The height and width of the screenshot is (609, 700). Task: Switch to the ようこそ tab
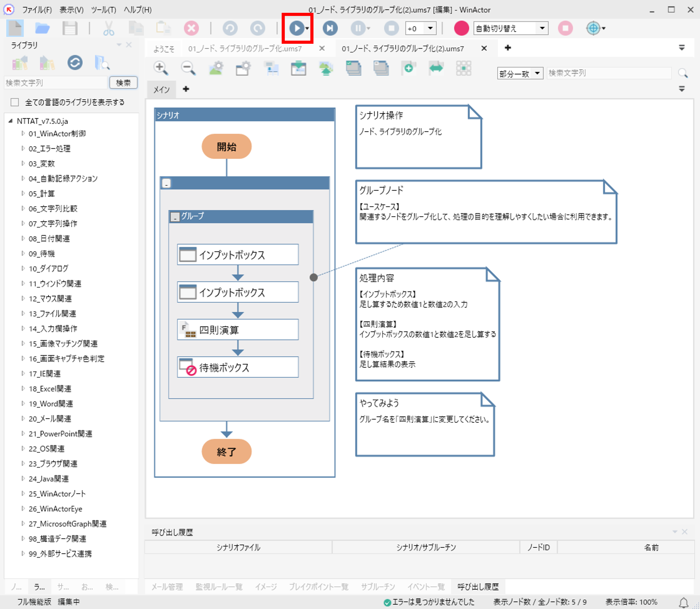coord(164,48)
